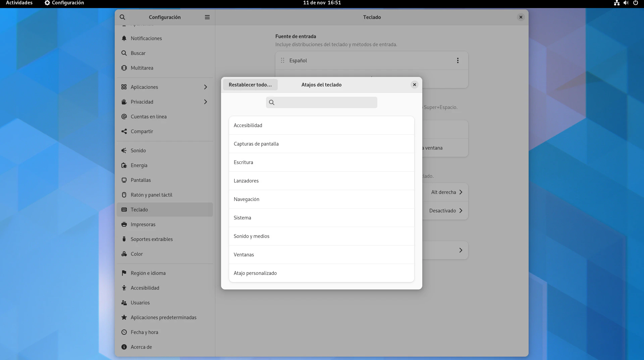This screenshot has height=360, width=644.
Task: Click the Región e idioma flag icon
Action: pos(124,273)
